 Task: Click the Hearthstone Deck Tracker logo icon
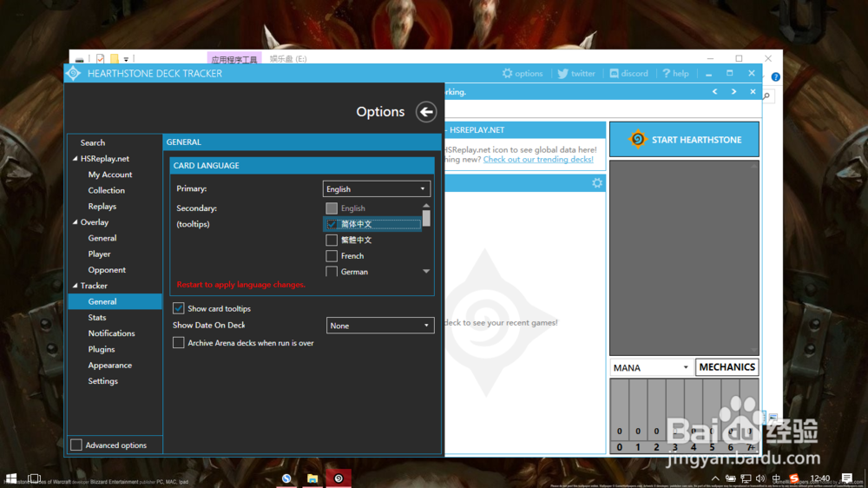tap(74, 74)
